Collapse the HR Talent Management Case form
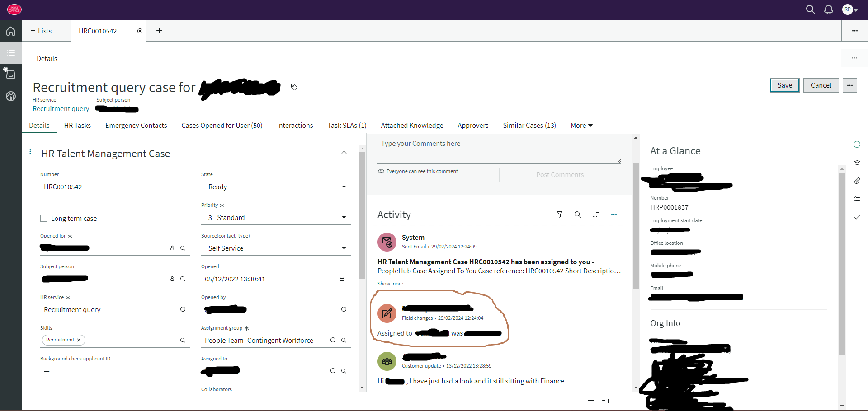The image size is (868, 411). (344, 153)
